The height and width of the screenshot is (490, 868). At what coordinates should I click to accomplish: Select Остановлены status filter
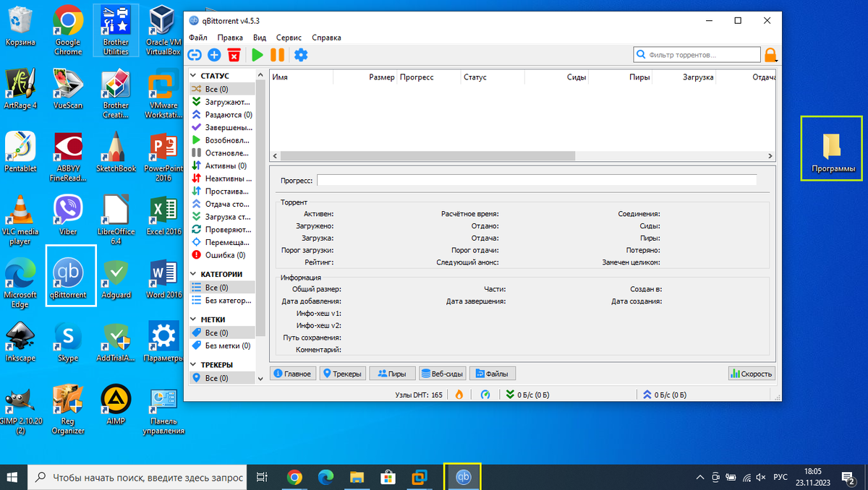point(222,152)
